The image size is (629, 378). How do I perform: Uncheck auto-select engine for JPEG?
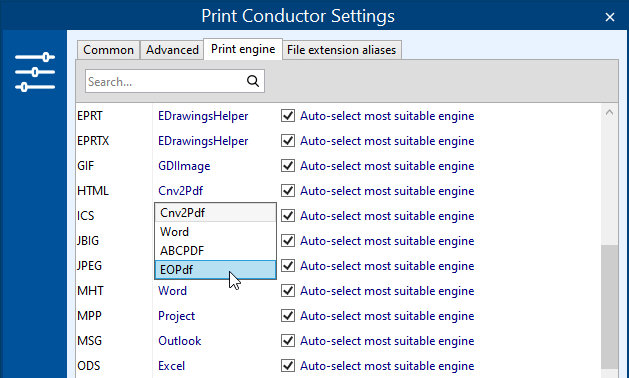click(288, 266)
